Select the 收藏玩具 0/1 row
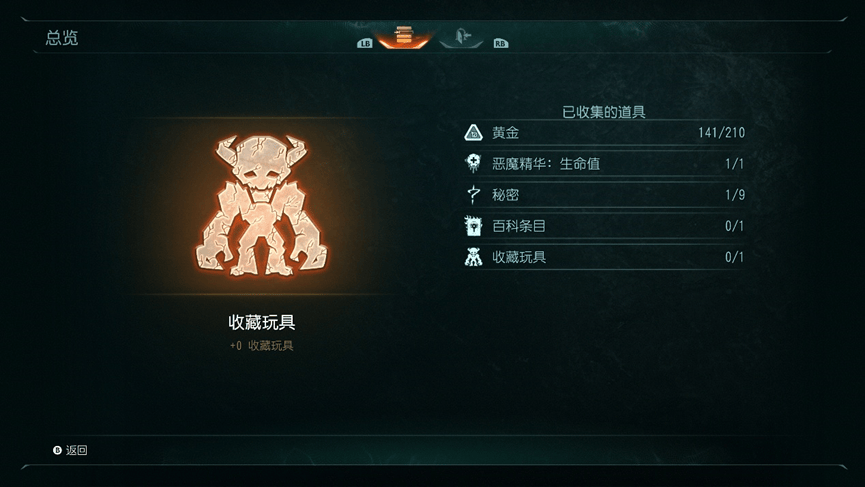865x487 pixels. [x=605, y=257]
